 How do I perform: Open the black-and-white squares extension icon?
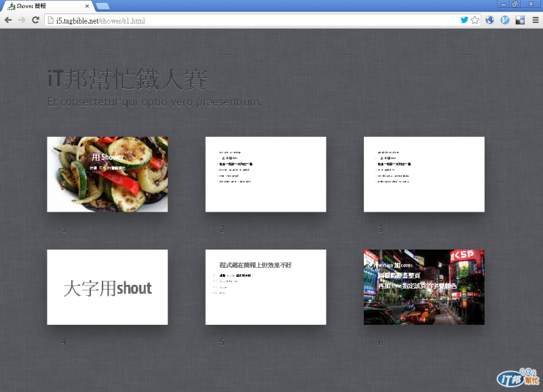coord(520,20)
